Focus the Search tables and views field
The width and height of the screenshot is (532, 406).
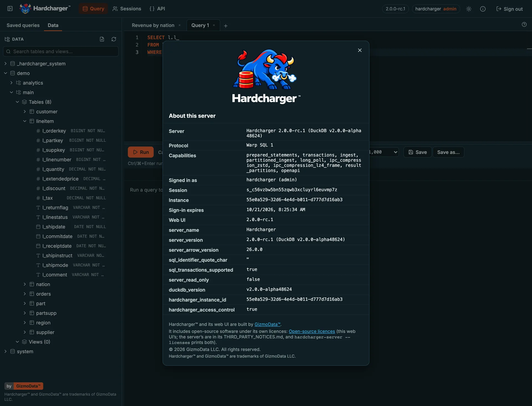(61, 51)
